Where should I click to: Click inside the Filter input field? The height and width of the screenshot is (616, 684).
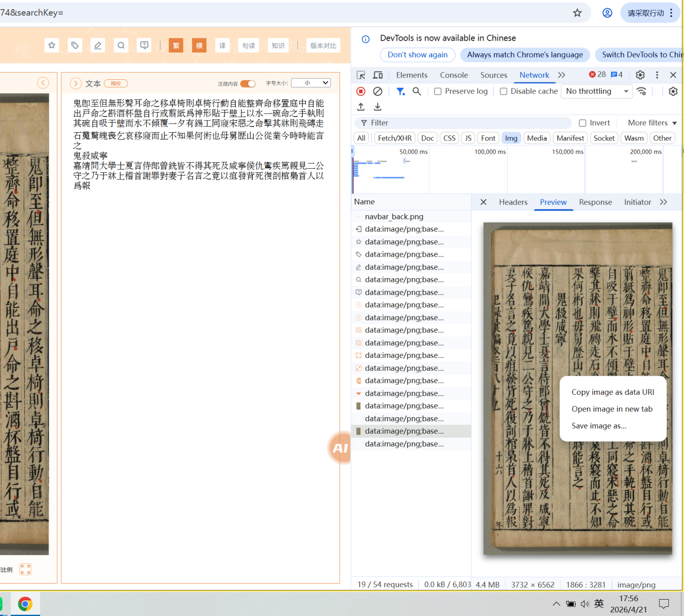[462, 123]
